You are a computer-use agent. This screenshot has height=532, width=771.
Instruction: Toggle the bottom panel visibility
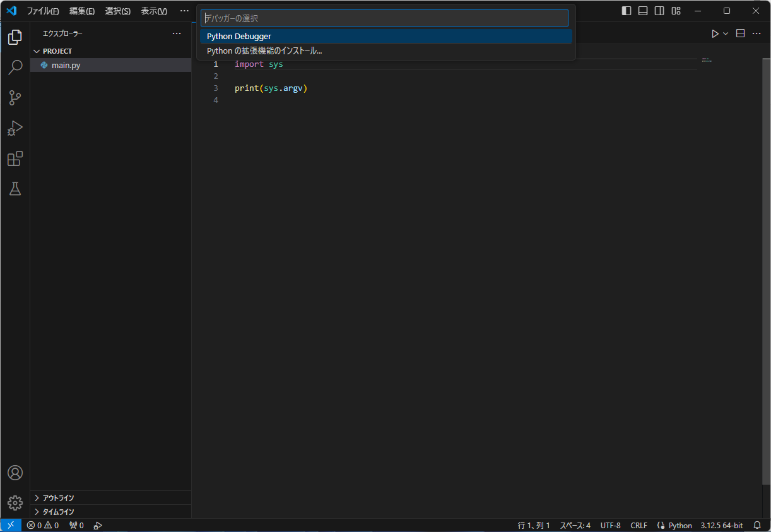(x=642, y=10)
